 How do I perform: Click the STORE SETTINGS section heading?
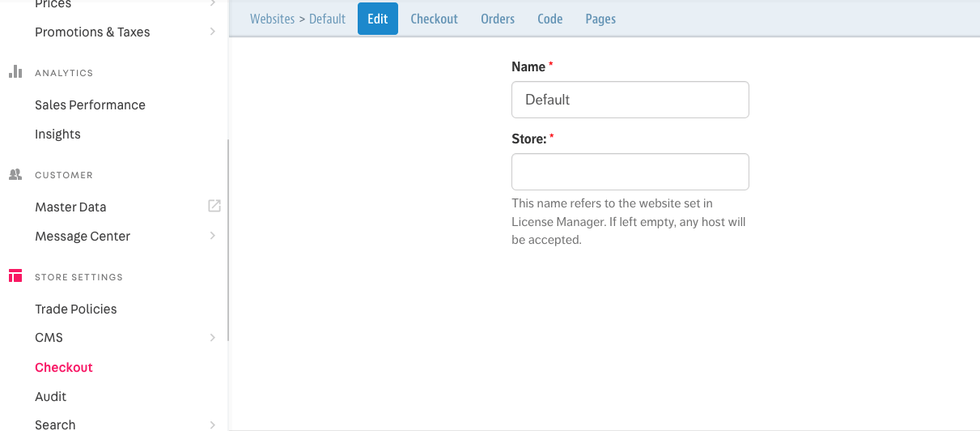78,277
